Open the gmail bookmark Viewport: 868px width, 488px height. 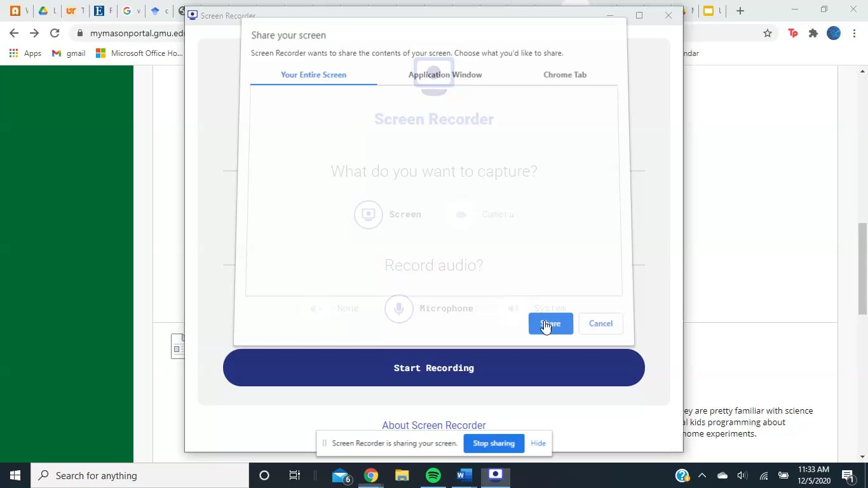click(x=69, y=53)
